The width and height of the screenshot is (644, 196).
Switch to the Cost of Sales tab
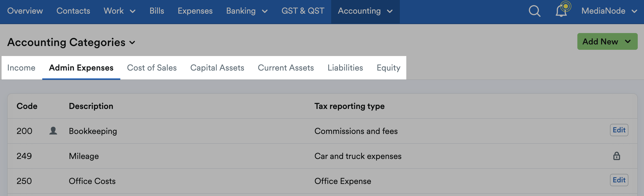point(152,68)
